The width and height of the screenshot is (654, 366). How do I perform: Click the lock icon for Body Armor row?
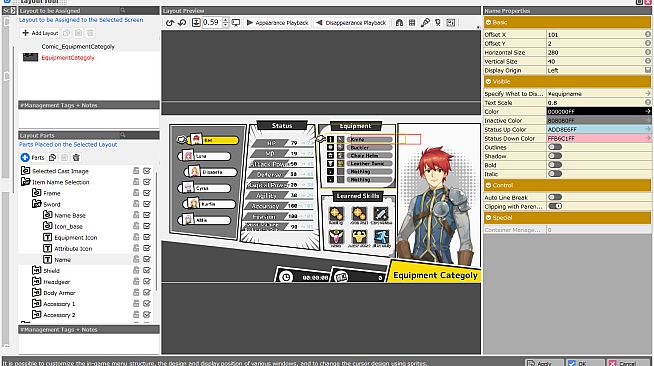(x=136, y=293)
